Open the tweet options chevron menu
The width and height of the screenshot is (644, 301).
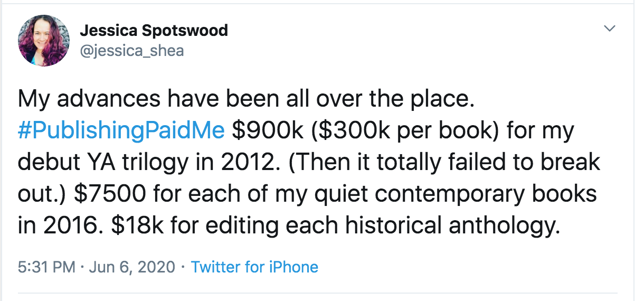610,29
